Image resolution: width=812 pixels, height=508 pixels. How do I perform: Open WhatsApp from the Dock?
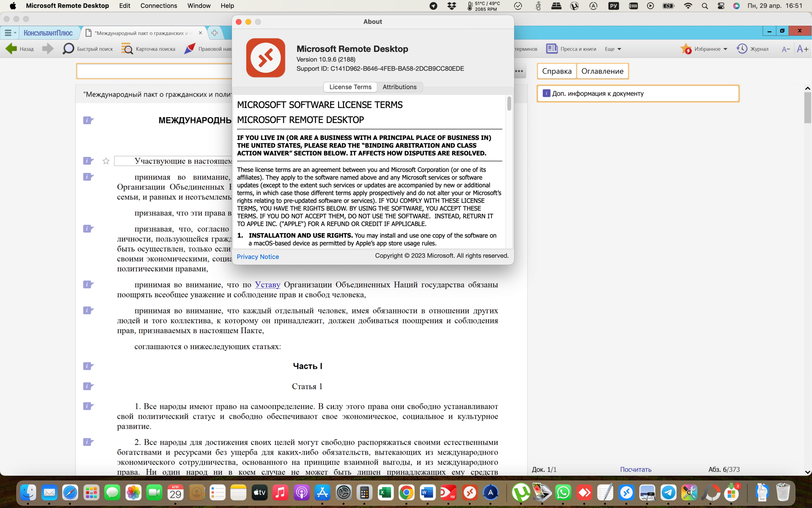tap(563, 493)
